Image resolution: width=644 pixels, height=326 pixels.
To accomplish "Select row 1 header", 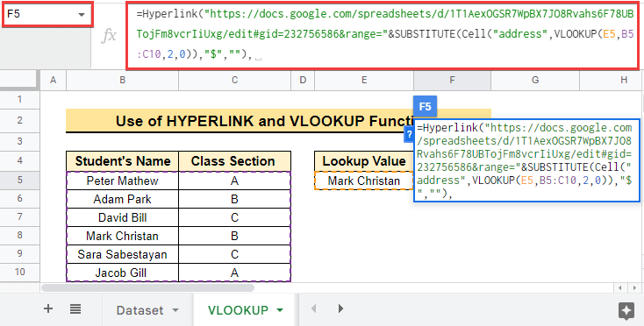I will click(x=19, y=99).
